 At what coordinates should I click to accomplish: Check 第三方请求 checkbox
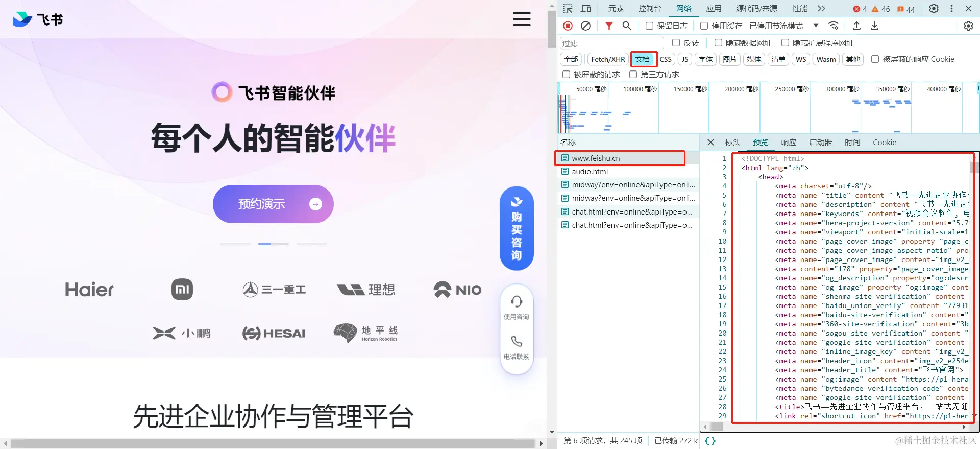(x=633, y=75)
